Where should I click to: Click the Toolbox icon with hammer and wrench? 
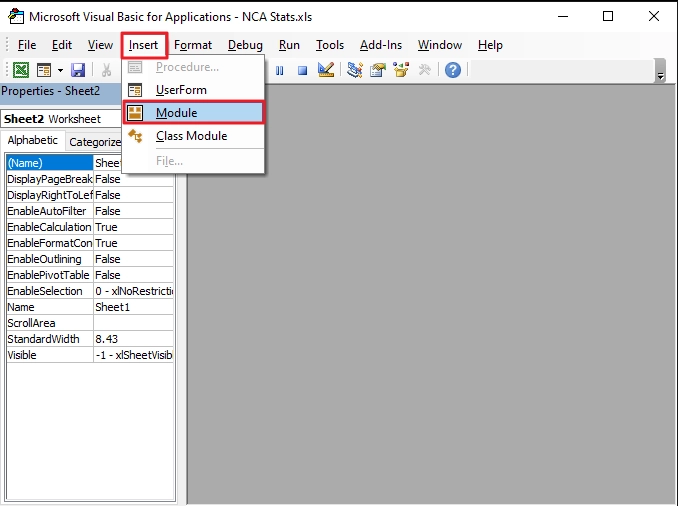(x=425, y=70)
